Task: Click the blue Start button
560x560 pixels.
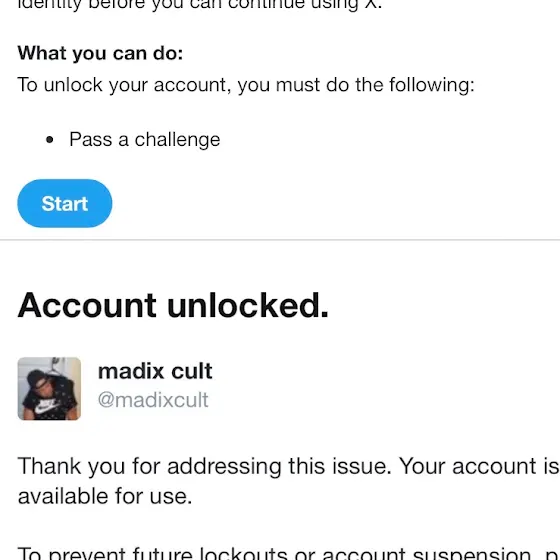Action: [65, 203]
